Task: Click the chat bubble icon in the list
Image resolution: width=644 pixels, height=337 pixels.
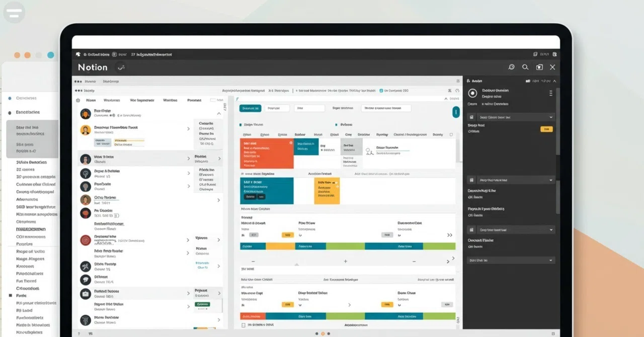Action: click(x=85, y=280)
